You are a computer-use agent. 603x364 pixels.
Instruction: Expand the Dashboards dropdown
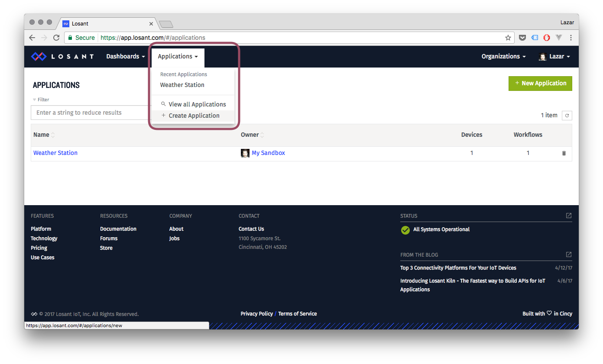pyautogui.click(x=126, y=57)
